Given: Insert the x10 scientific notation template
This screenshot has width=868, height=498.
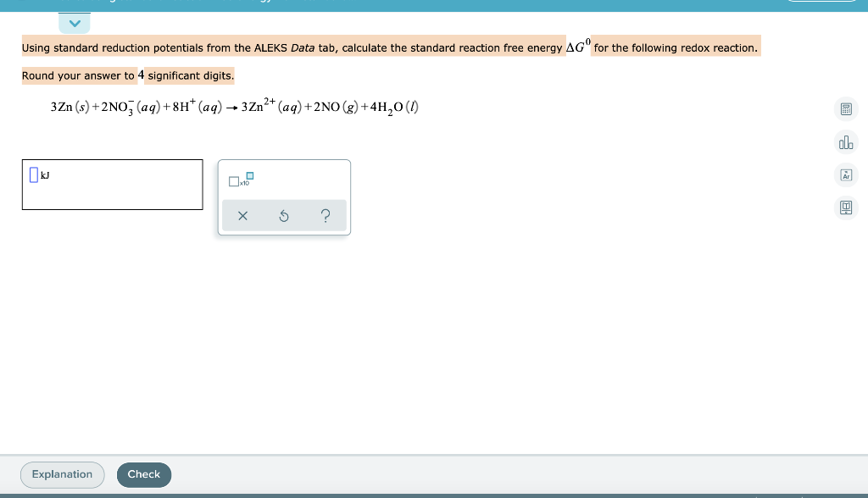Looking at the screenshot, I should [240, 180].
